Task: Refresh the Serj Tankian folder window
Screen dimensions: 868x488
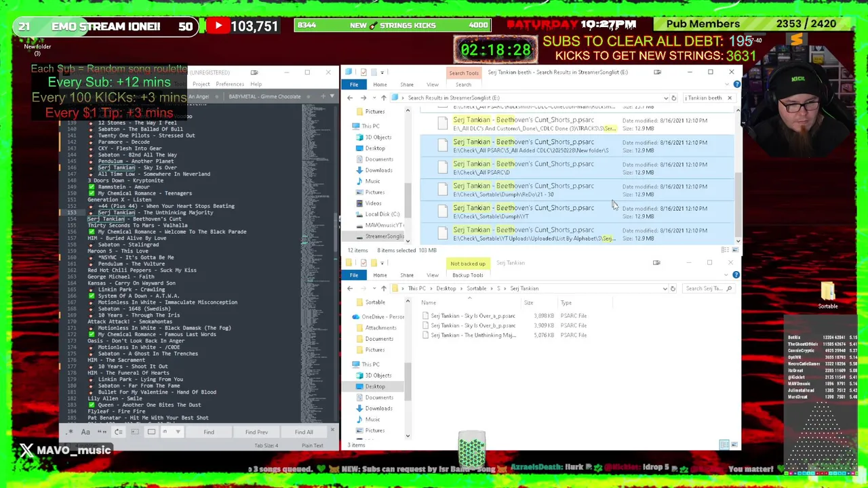Action: pyautogui.click(x=673, y=288)
